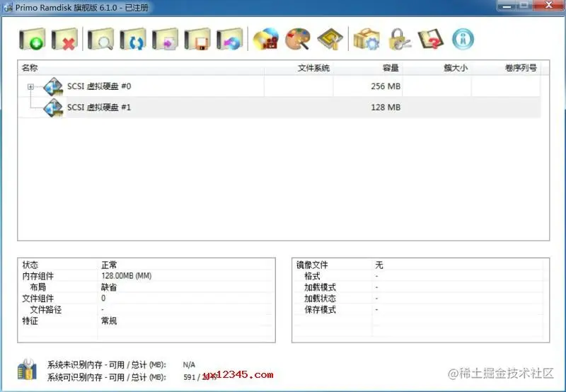Minimize the Primo Ramdisk window
Viewport: 566px width, 392px height.
pyautogui.click(x=507, y=6)
